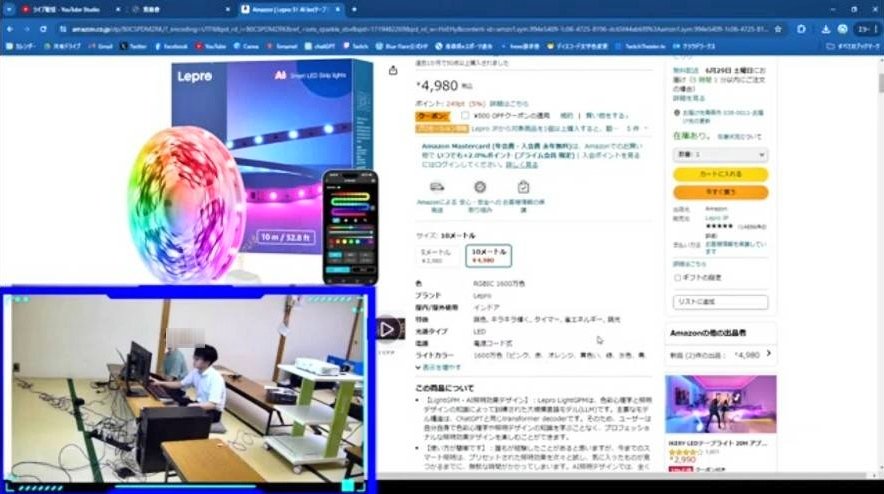Open the browser profile avatar icon
Viewport: 884px width, 494px height.
(842, 29)
